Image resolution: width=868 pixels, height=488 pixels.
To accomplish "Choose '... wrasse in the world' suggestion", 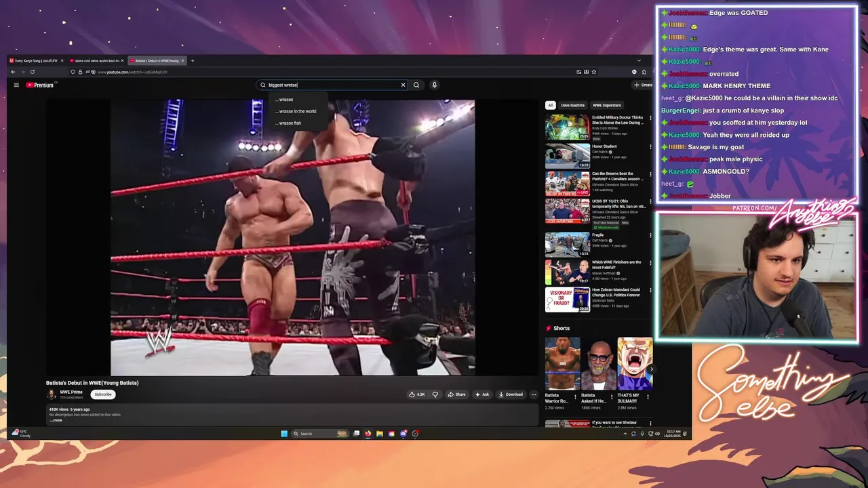I will (298, 111).
